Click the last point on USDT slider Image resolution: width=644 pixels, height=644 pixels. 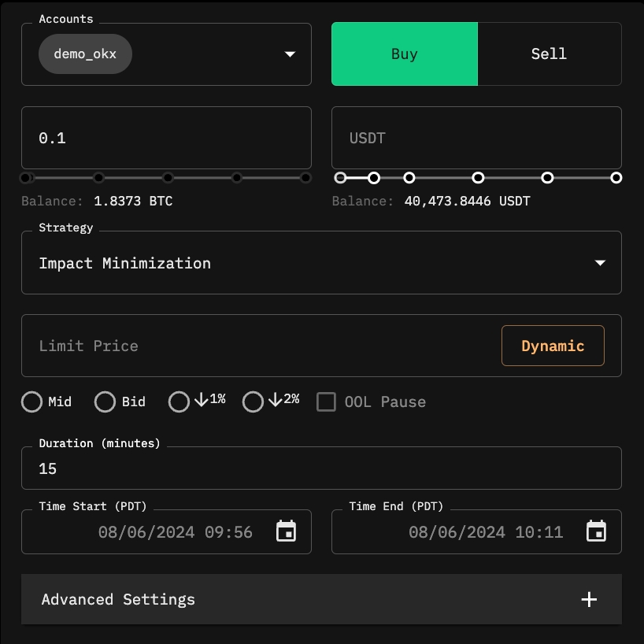pos(616,178)
